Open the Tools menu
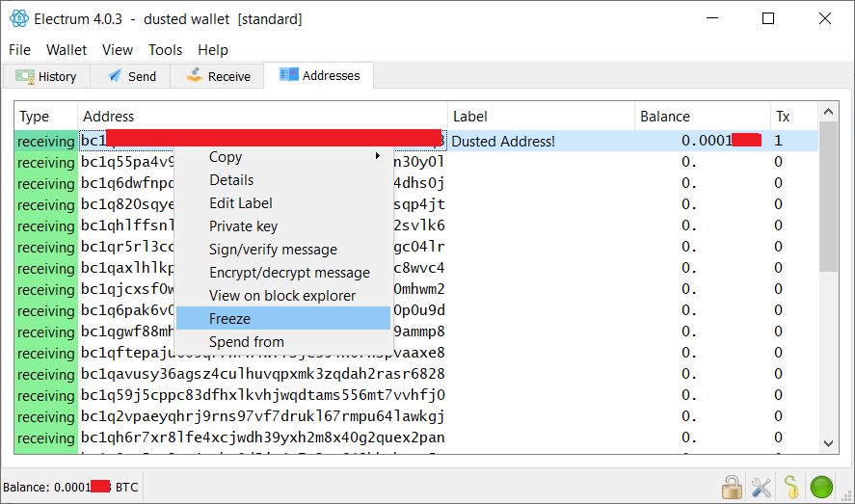This screenshot has width=855, height=504. click(x=165, y=50)
